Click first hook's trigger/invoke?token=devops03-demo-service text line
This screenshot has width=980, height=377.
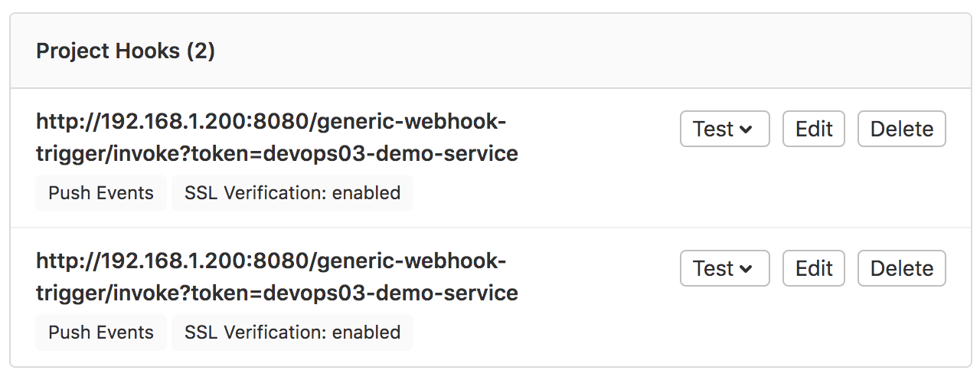(277, 154)
